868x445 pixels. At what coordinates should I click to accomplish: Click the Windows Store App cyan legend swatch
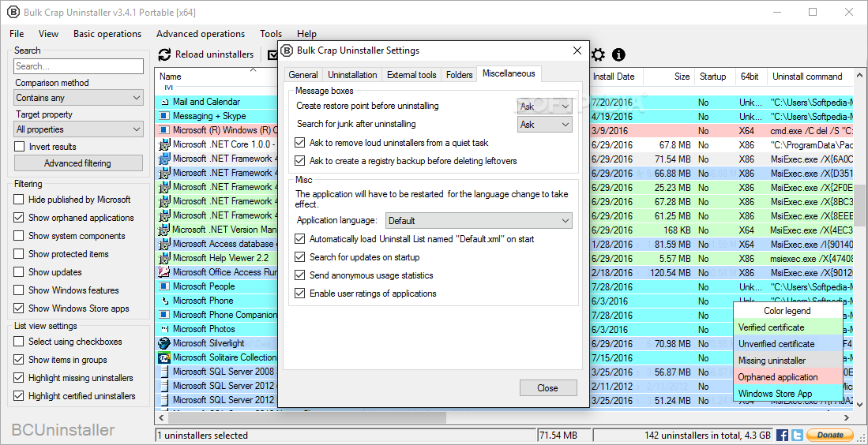787,395
